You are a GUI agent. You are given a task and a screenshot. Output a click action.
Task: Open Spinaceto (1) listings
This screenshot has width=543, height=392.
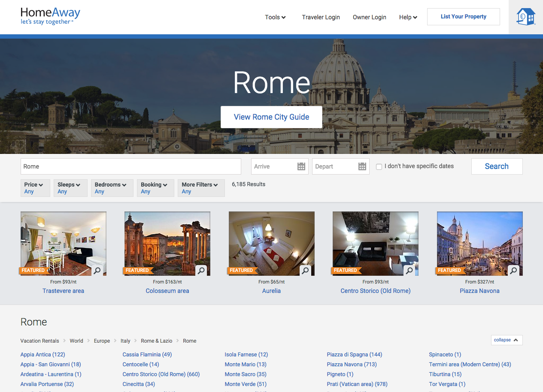coord(445,355)
